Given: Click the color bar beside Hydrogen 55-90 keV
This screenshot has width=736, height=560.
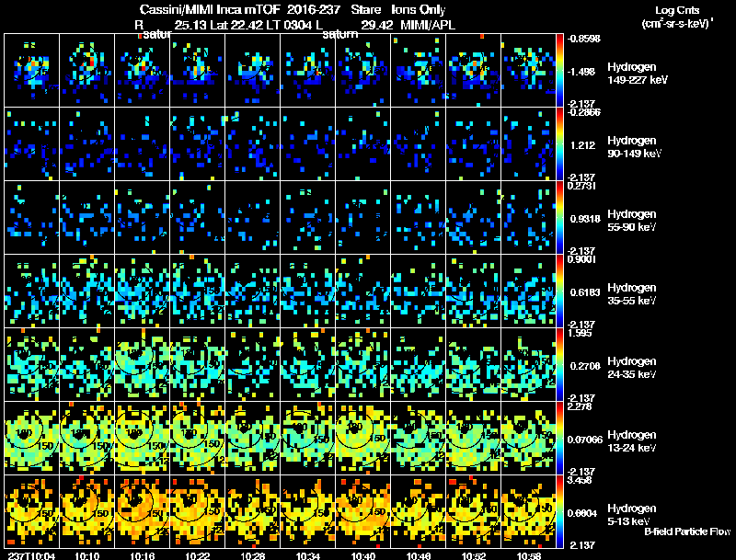Looking at the screenshot, I should (559, 217).
